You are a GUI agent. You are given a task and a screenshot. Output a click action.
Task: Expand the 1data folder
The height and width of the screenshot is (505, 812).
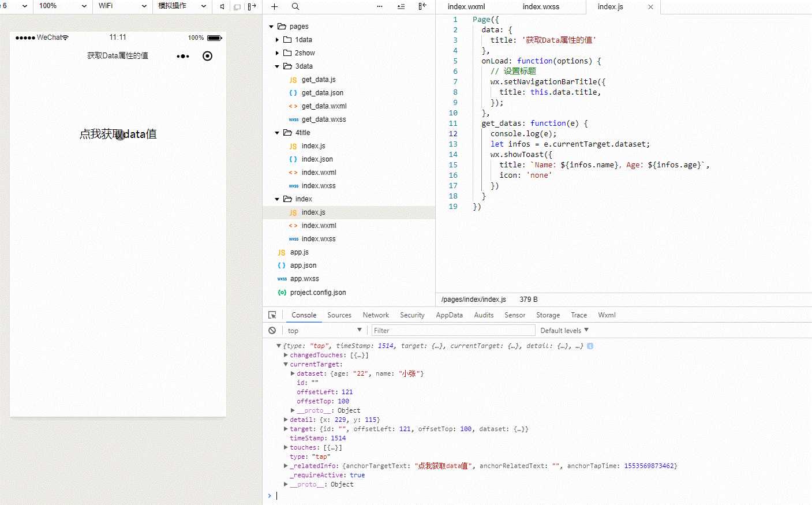click(277, 40)
